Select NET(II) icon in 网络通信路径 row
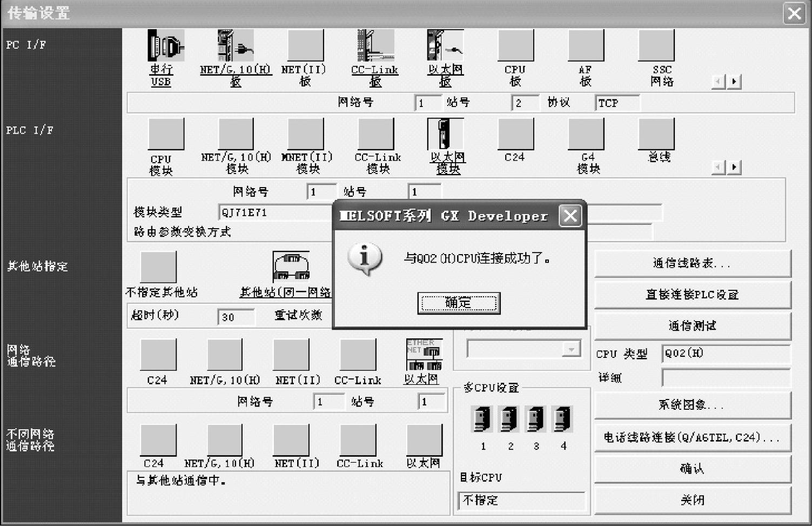The height and width of the screenshot is (526, 812). click(291, 355)
